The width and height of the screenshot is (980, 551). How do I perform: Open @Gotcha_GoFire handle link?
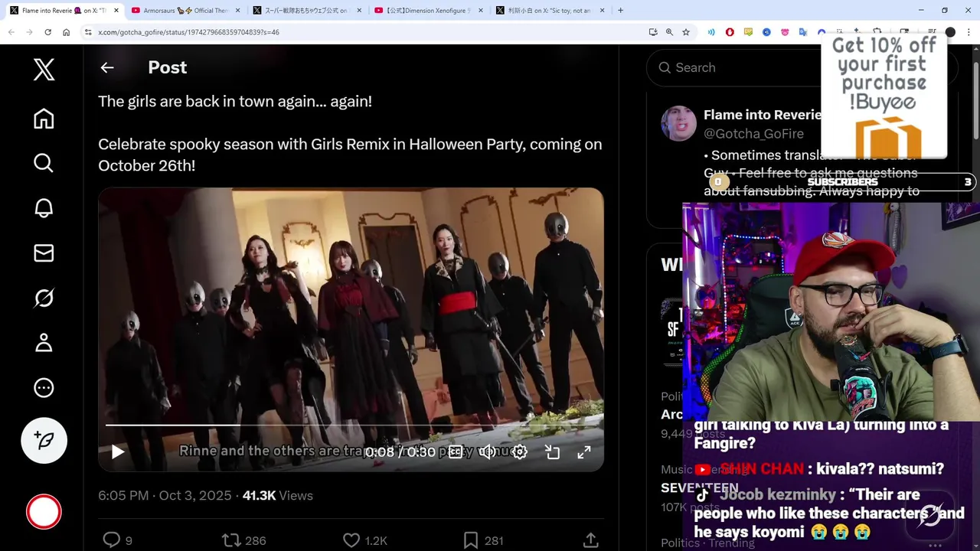[753, 134]
